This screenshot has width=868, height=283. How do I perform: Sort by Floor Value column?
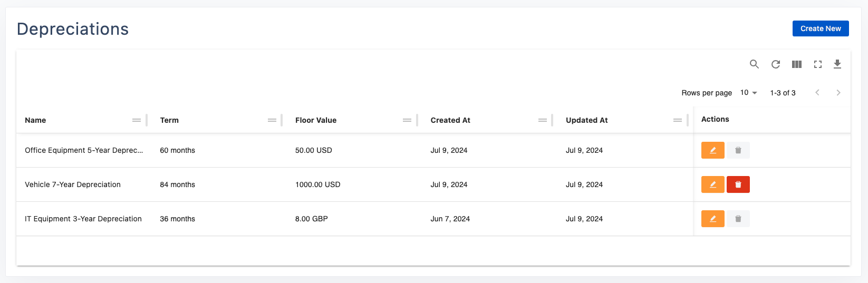316,120
